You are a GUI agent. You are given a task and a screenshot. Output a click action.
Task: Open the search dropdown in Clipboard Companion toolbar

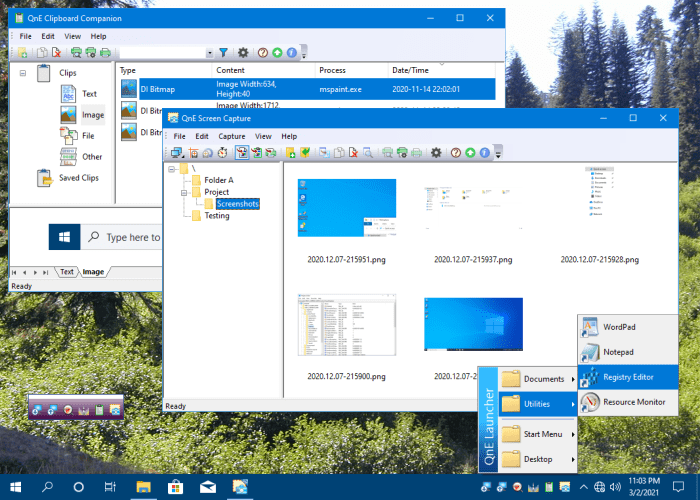[209, 52]
